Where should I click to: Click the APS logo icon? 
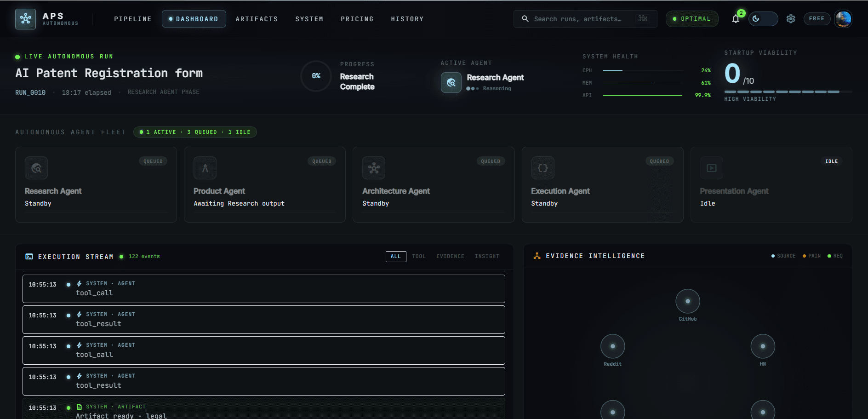pyautogui.click(x=25, y=19)
